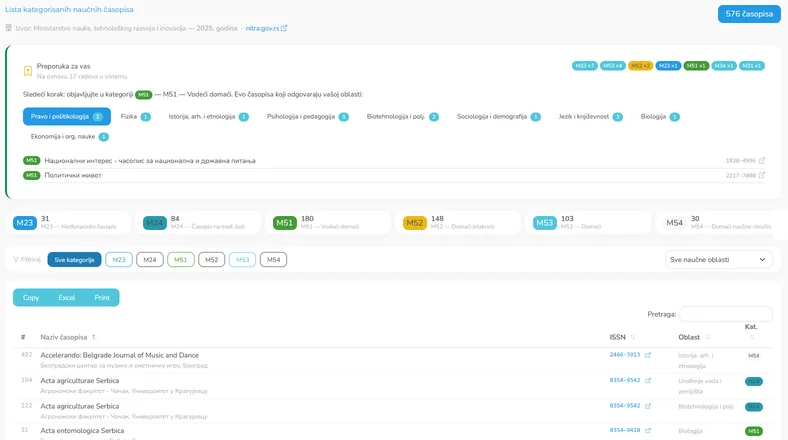Filter by M52 category pill
This screenshot has width=788, height=440.
pos(212,260)
